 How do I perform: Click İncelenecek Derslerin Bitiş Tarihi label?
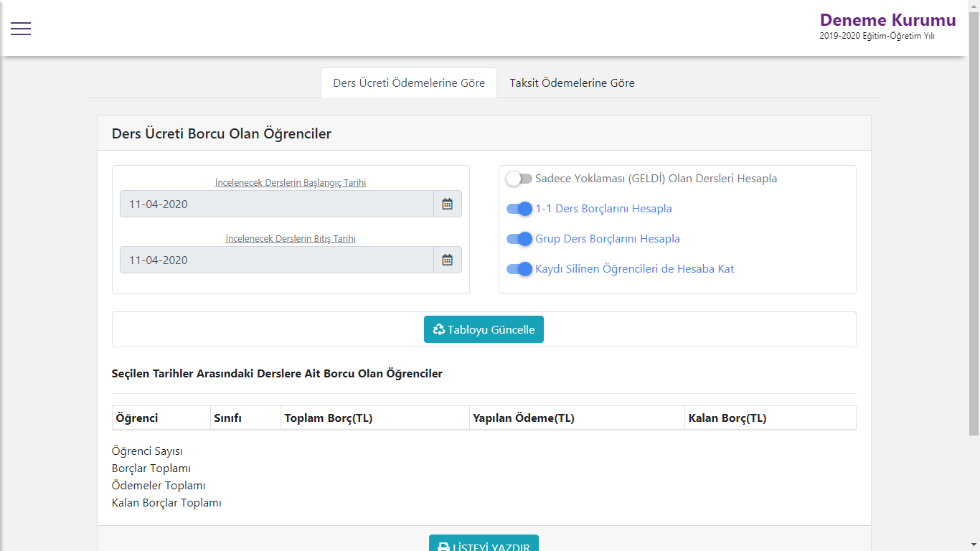click(291, 239)
